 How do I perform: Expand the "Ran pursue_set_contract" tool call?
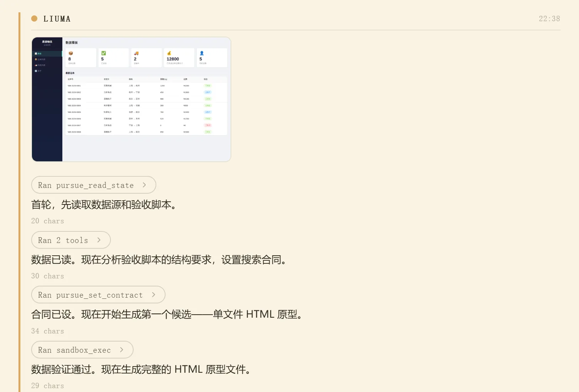coord(98,295)
